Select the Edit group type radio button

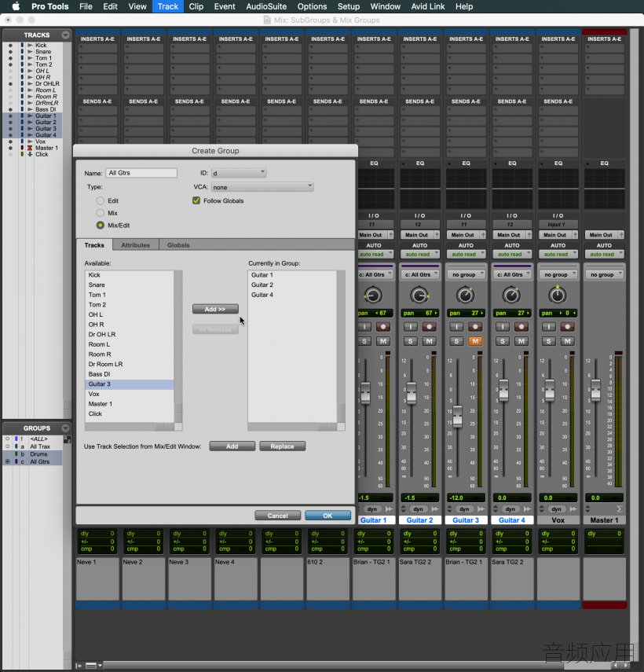(101, 200)
